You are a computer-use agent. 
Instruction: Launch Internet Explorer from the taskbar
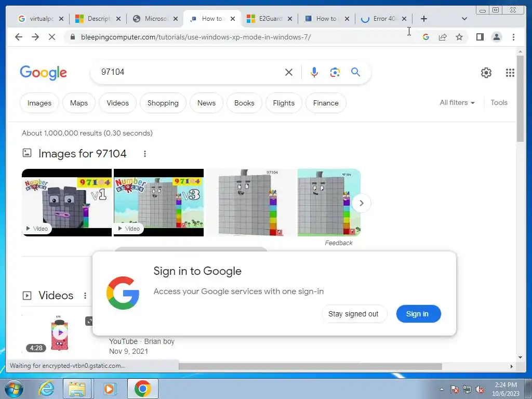(x=46, y=389)
